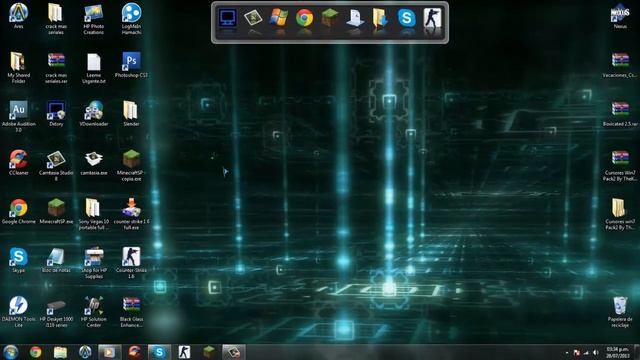Select the Vacaciones_C... rar archive
Viewport: 640px width, 360px height.
point(620,65)
